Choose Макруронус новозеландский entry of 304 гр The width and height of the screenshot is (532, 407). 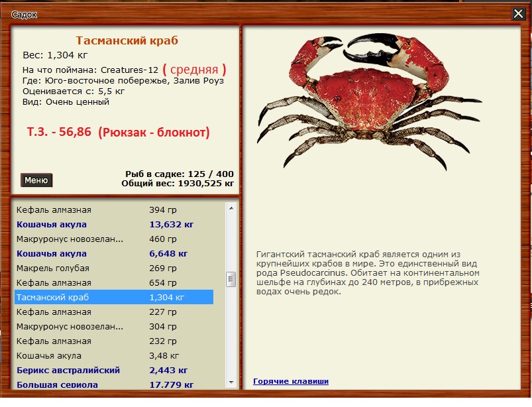coord(113,326)
